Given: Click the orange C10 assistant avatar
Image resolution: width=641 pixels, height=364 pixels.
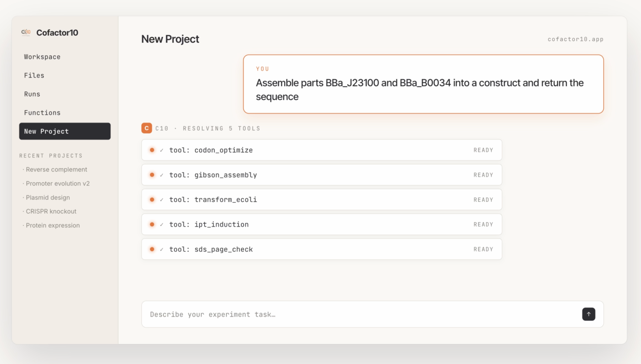Looking at the screenshot, I should (146, 128).
